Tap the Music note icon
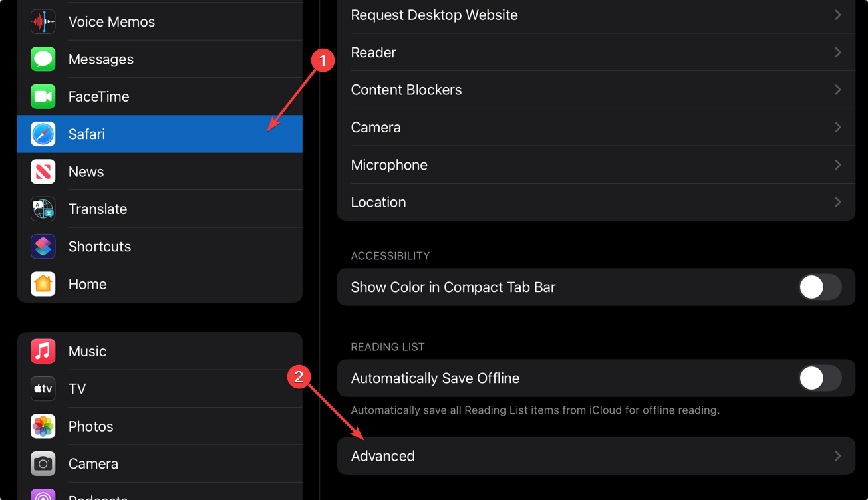 (43, 351)
